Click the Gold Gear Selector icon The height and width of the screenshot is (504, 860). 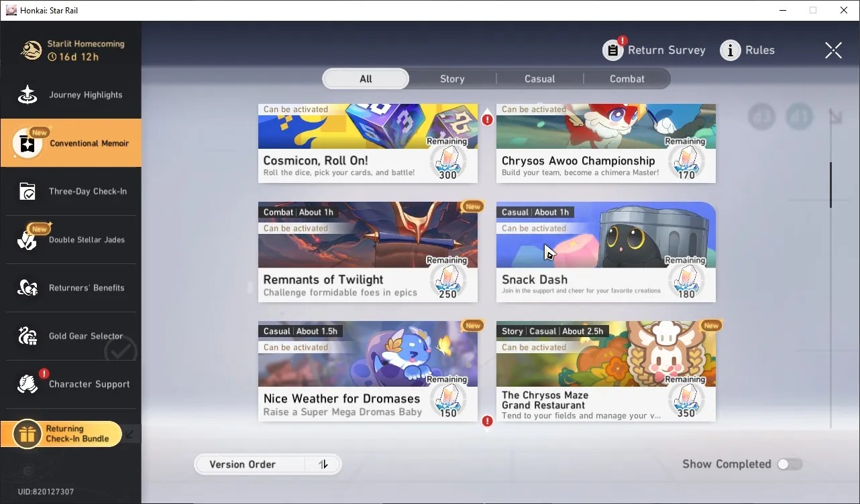tap(28, 336)
